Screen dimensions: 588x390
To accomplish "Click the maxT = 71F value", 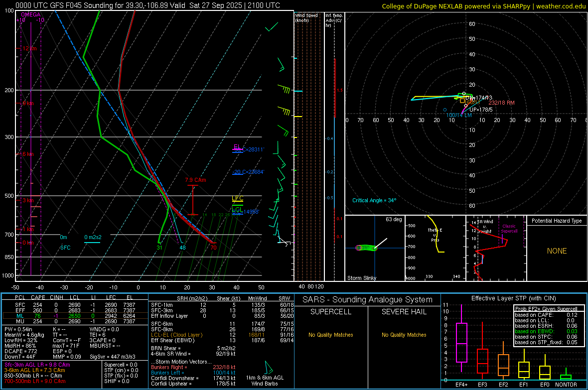I will [x=66, y=346].
